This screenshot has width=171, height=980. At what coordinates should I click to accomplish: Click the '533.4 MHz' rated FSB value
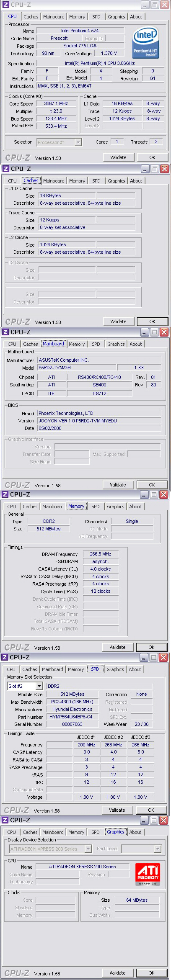(56, 126)
